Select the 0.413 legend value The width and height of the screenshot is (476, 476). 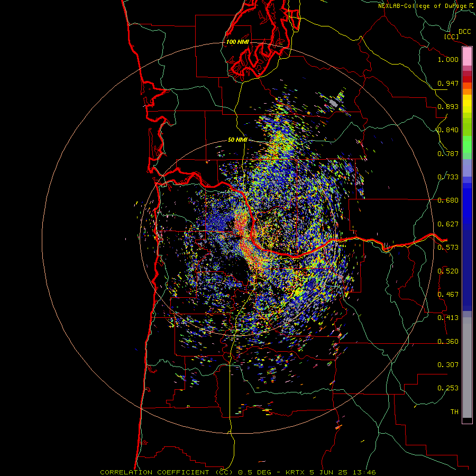click(x=448, y=318)
